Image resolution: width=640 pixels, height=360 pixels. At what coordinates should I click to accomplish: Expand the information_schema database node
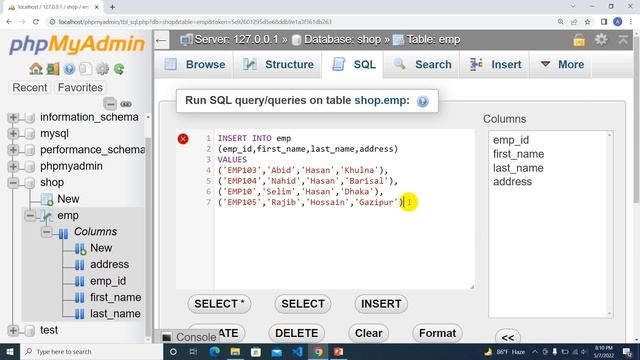pos(13,118)
